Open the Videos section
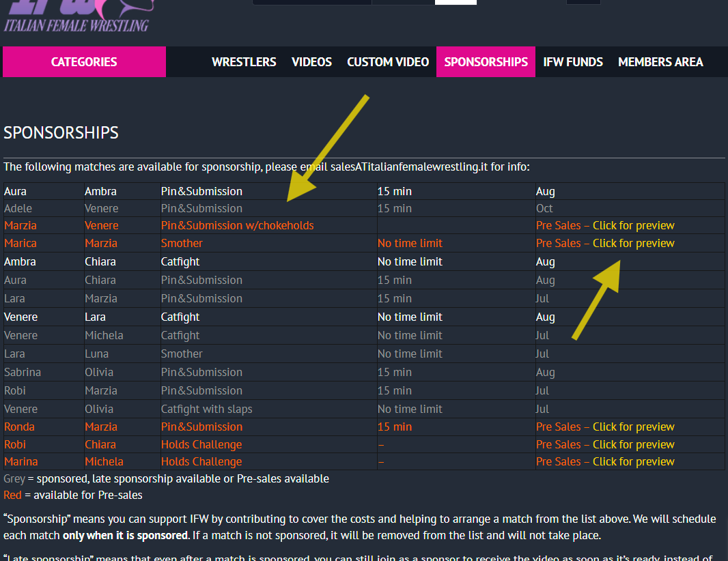This screenshot has height=561, width=728. [311, 61]
